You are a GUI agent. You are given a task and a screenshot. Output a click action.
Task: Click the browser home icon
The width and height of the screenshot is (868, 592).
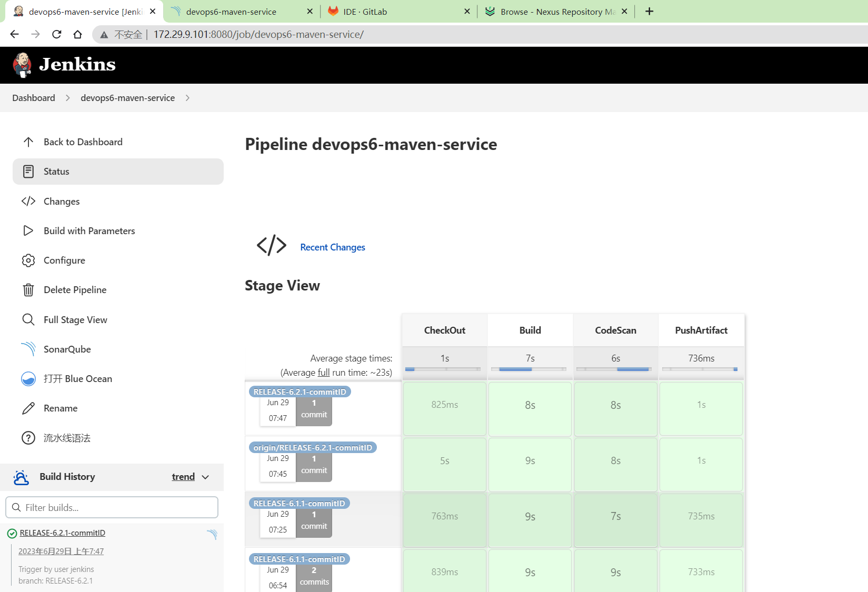(x=77, y=34)
